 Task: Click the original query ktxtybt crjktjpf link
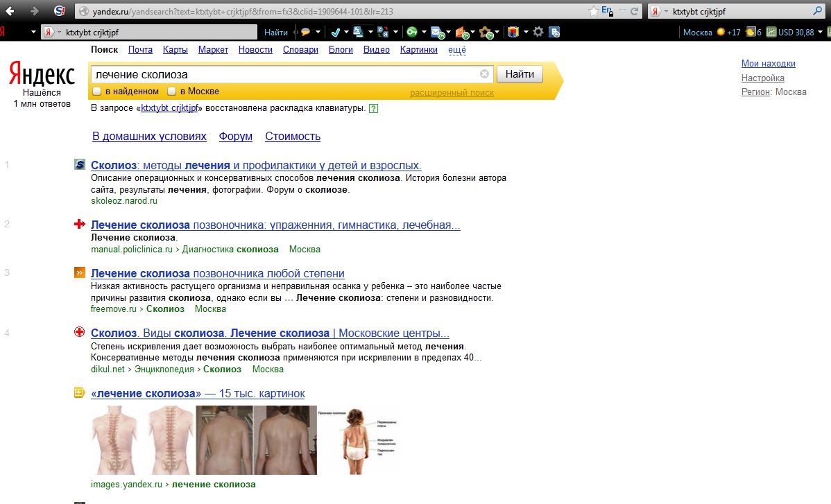[169, 108]
